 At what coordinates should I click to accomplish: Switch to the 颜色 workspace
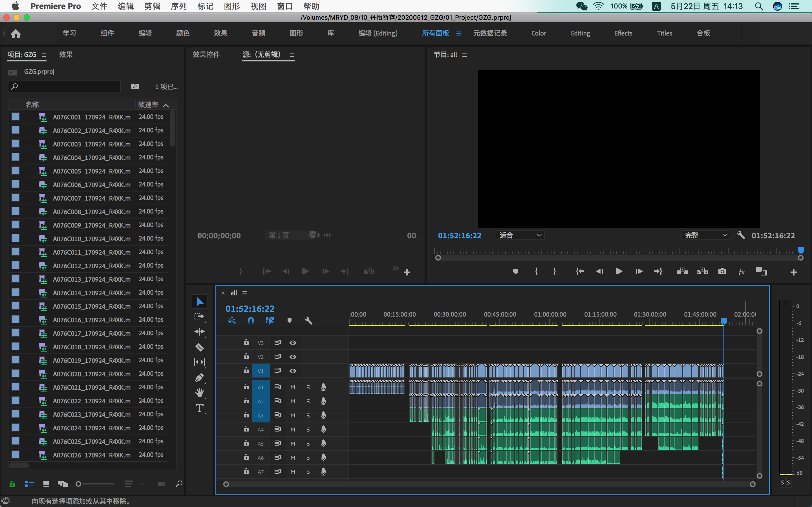pyautogui.click(x=182, y=33)
